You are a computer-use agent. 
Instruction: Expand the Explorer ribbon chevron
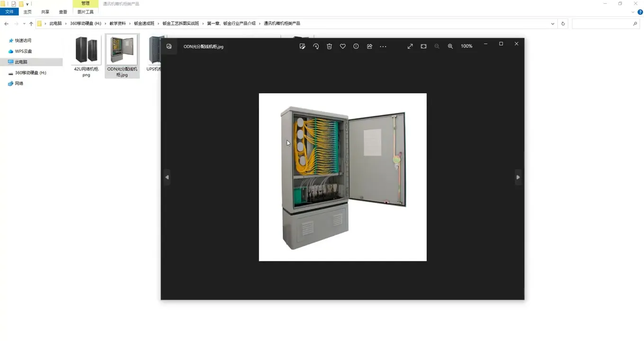click(634, 12)
